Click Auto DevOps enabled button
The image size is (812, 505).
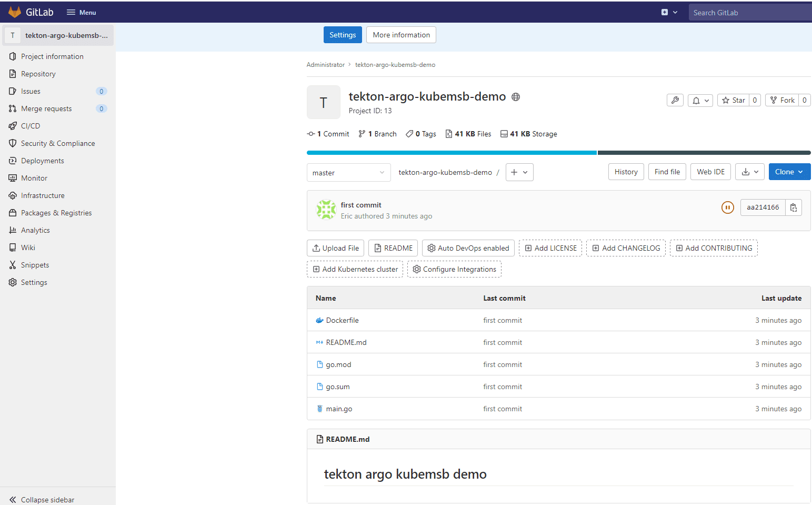(x=468, y=248)
